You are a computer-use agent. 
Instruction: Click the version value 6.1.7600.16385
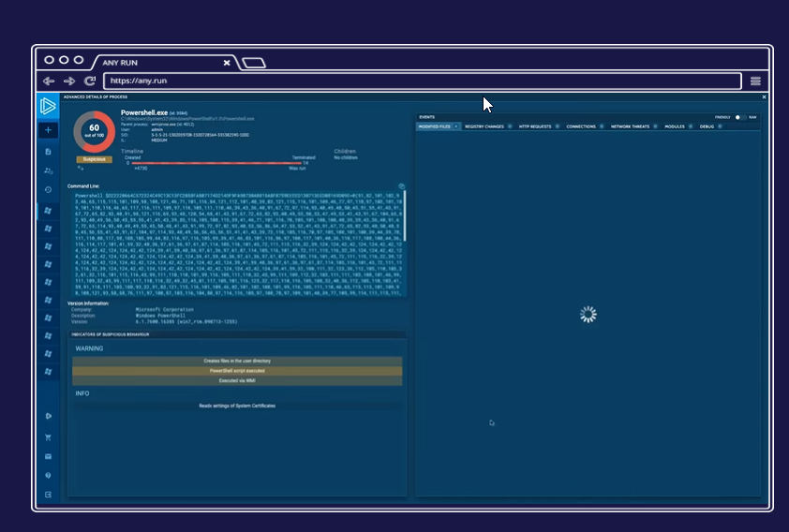(x=186, y=322)
